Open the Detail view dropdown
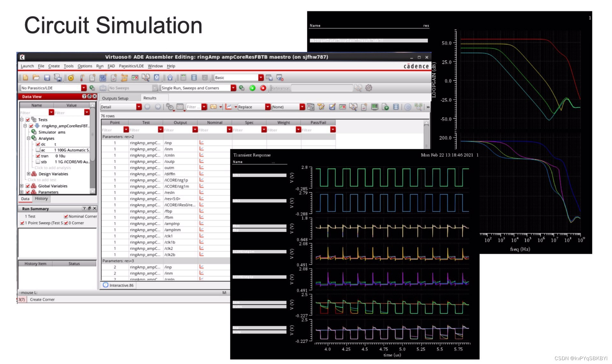The height and width of the screenshot is (364, 612). [139, 107]
